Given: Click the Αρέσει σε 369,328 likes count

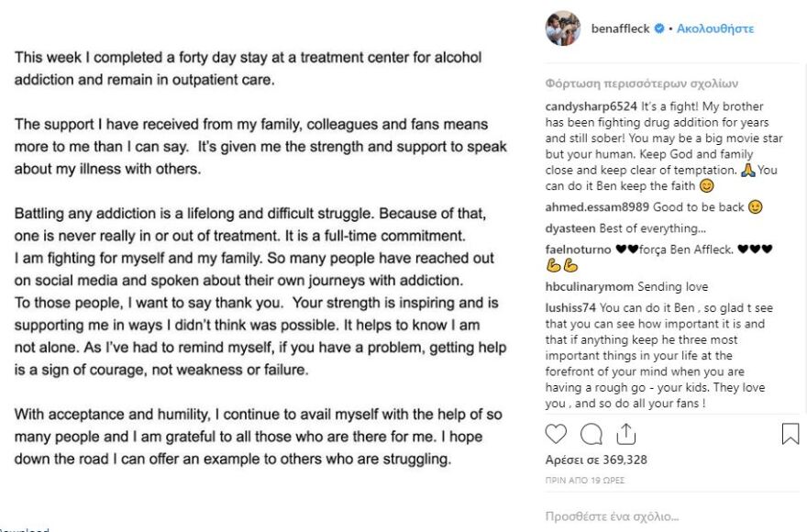Looking at the screenshot, I should pyautogui.click(x=596, y=460).
